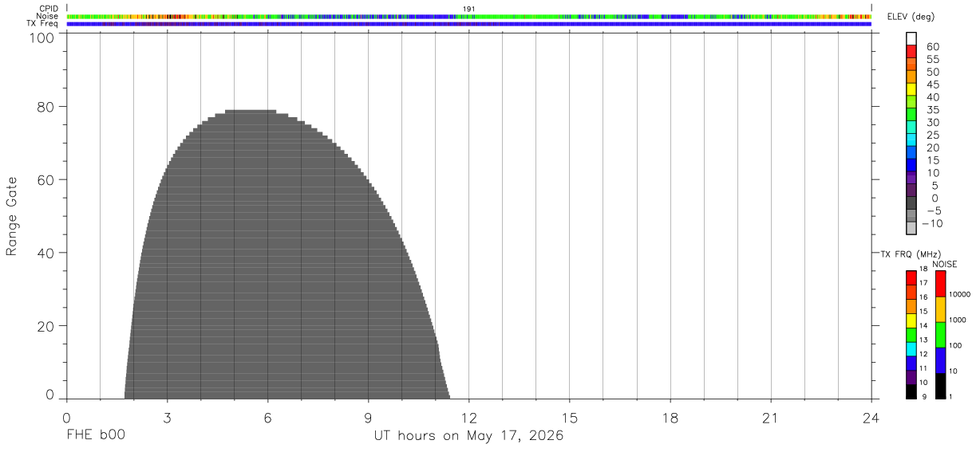Click the '40' label on ELEV colorbar
Screen dimensions: 980x452
[x=933, y=97]
